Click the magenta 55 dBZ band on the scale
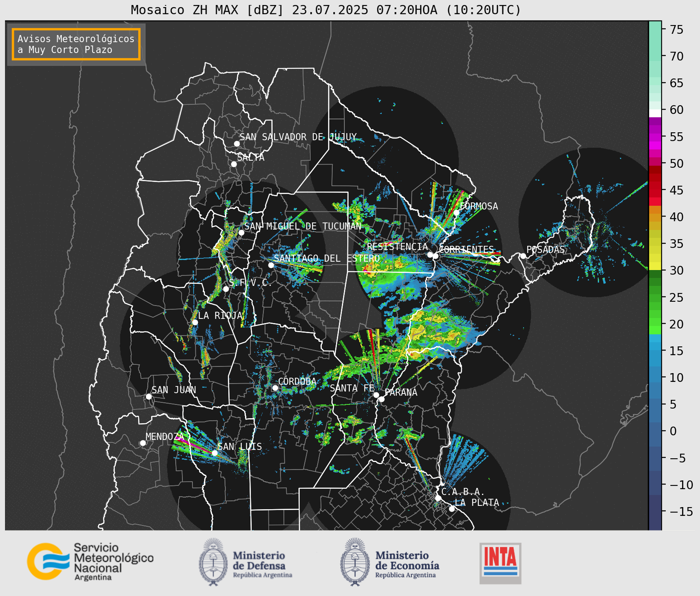This screenshot has height=596, width=700. 655,137
